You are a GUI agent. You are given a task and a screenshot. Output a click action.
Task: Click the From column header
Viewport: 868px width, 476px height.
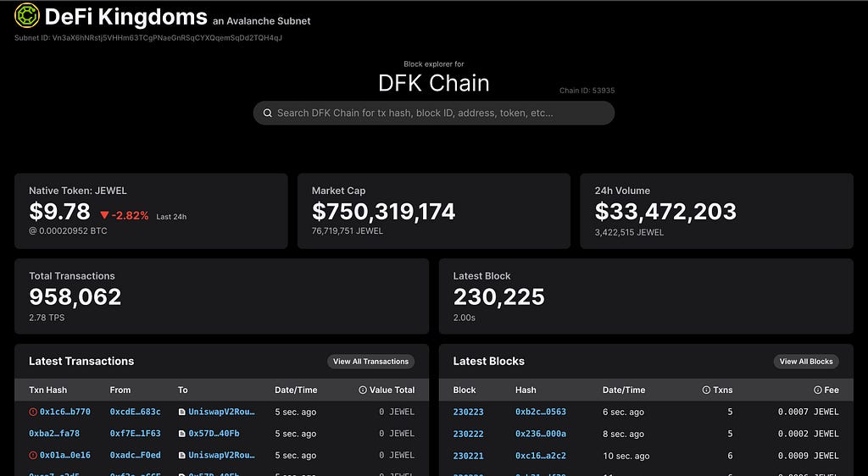(120, 390)
